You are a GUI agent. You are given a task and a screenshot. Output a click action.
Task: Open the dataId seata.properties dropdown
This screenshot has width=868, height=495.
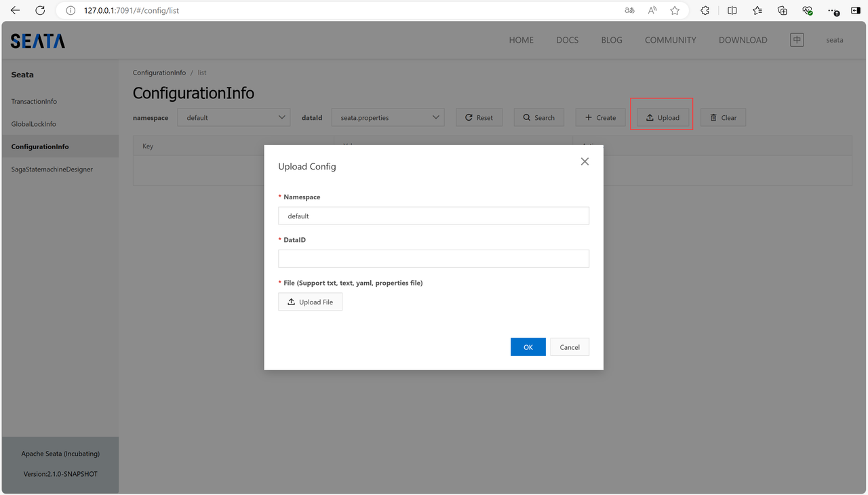[388, 117]
